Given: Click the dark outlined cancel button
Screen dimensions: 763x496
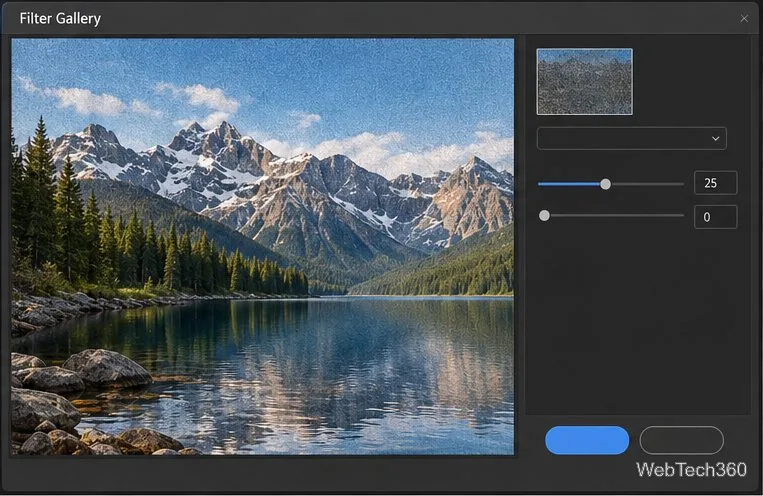Looking at the screenshot, I should click(681, 440).
